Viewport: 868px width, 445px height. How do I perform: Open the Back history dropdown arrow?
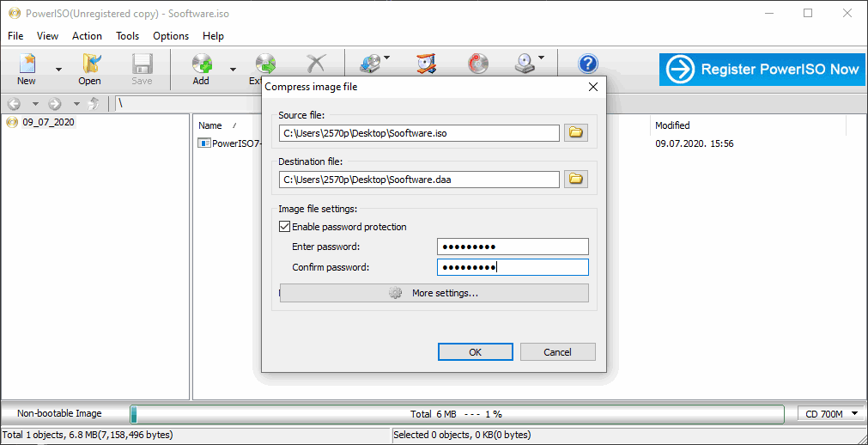click(35, 104)
